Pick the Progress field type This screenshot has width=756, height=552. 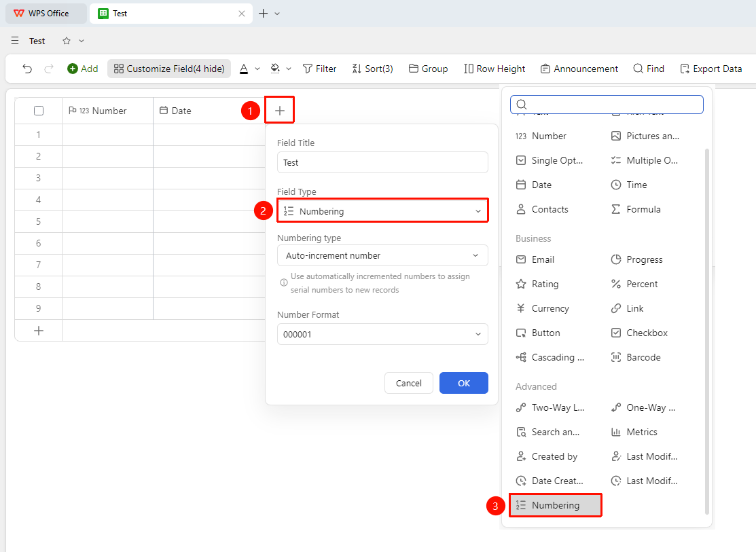636,259
